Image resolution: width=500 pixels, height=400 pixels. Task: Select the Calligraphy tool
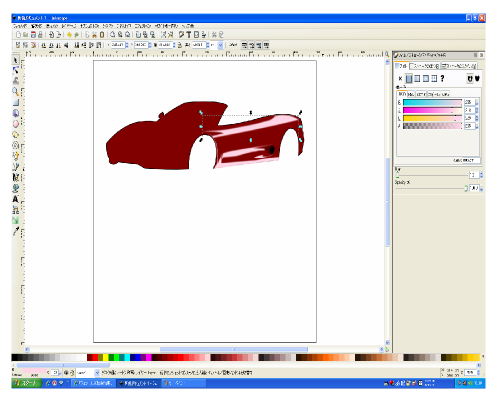point(15,177)
